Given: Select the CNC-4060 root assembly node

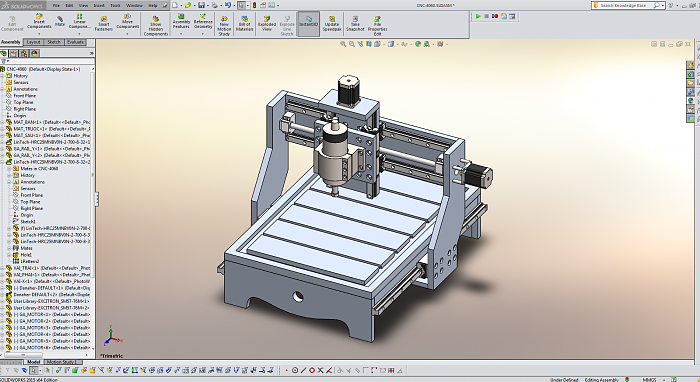Looking at the screenshot, I should 43,69.
